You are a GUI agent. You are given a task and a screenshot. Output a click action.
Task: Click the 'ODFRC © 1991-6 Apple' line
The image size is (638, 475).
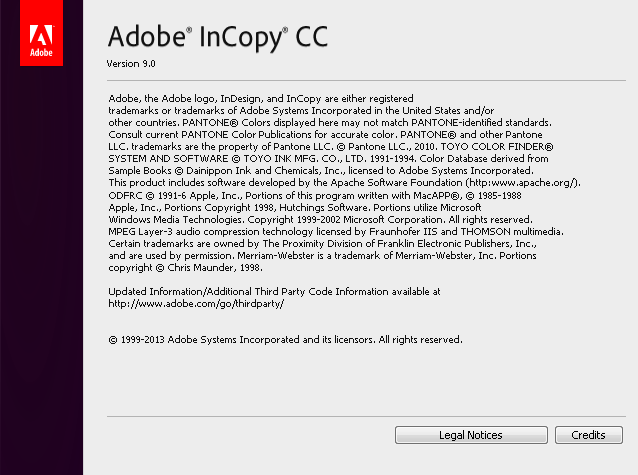(315, 196)
